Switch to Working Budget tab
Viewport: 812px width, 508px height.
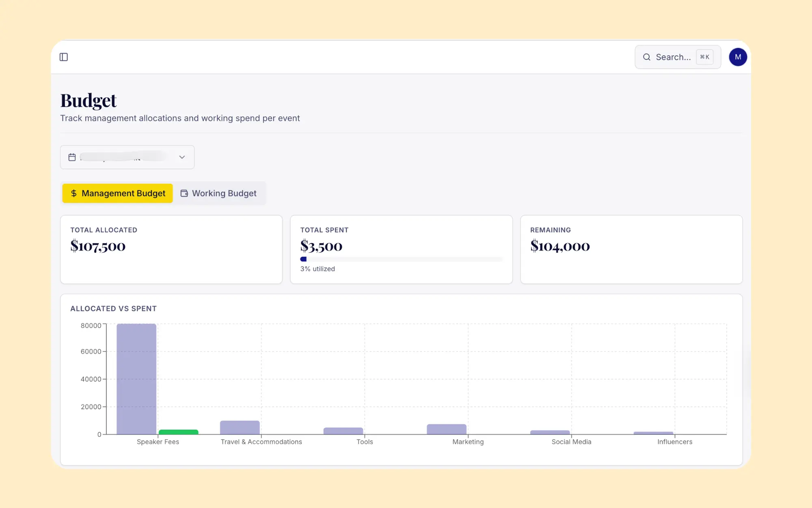pyautogui.click(x=218, y=193)
